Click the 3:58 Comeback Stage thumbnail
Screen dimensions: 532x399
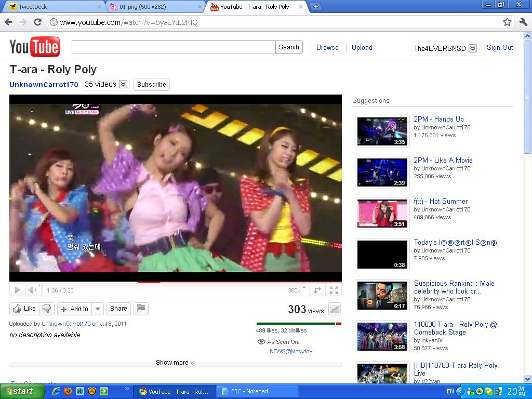(382, 337)
